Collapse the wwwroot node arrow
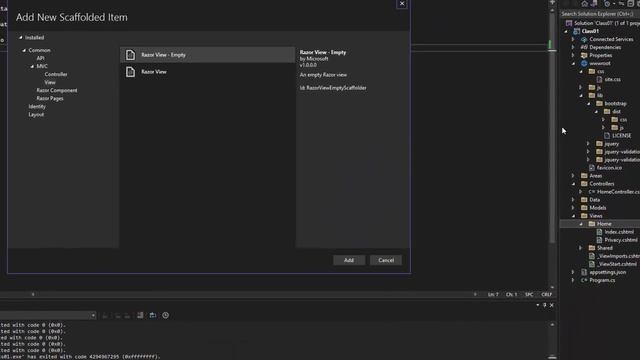Screen dimensions: 640x360 tap(573, 64)
